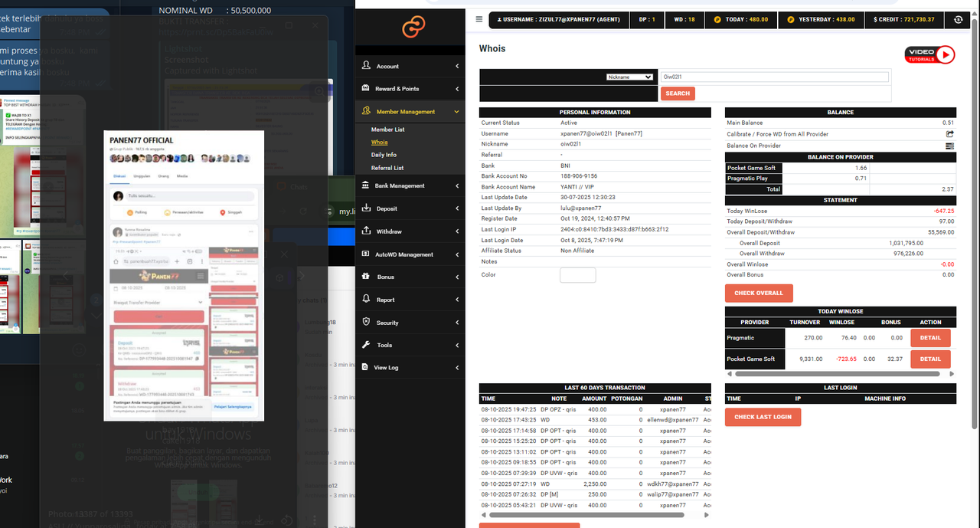Click the Account person icon in the sidebar
Viewport: 980px width, 528px height.
pyautogui.click(x=367, y=66)
